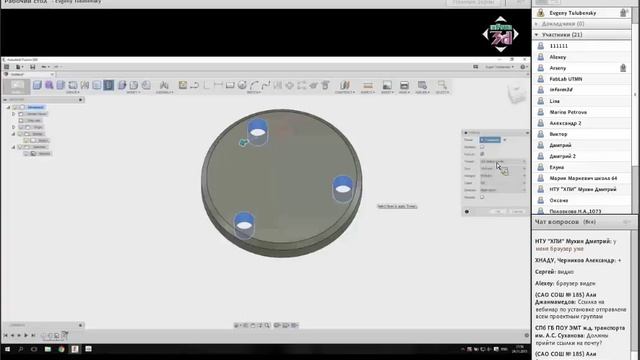Select the Untitled document tab
This screenshot has width=640, height=360.
coord(29,74)
